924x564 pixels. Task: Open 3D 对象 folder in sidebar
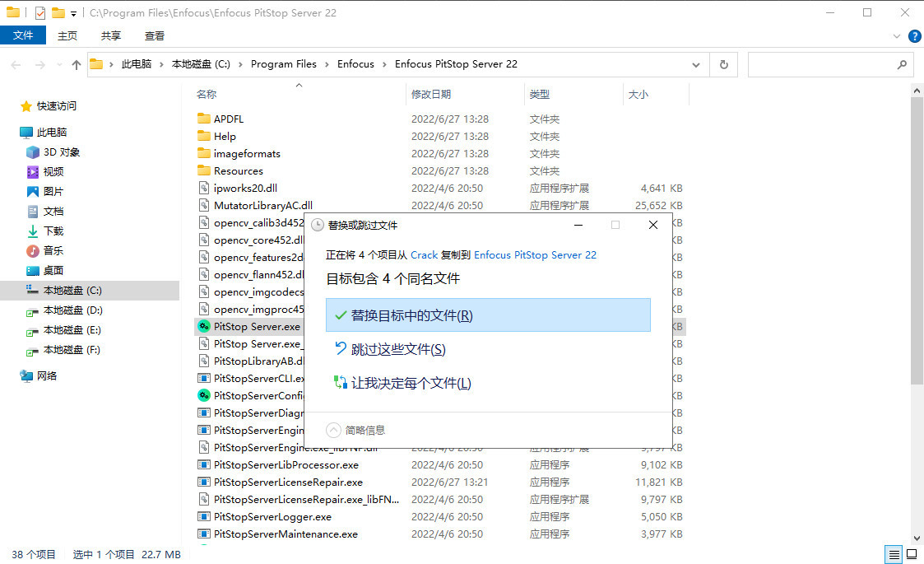(61, 152)
